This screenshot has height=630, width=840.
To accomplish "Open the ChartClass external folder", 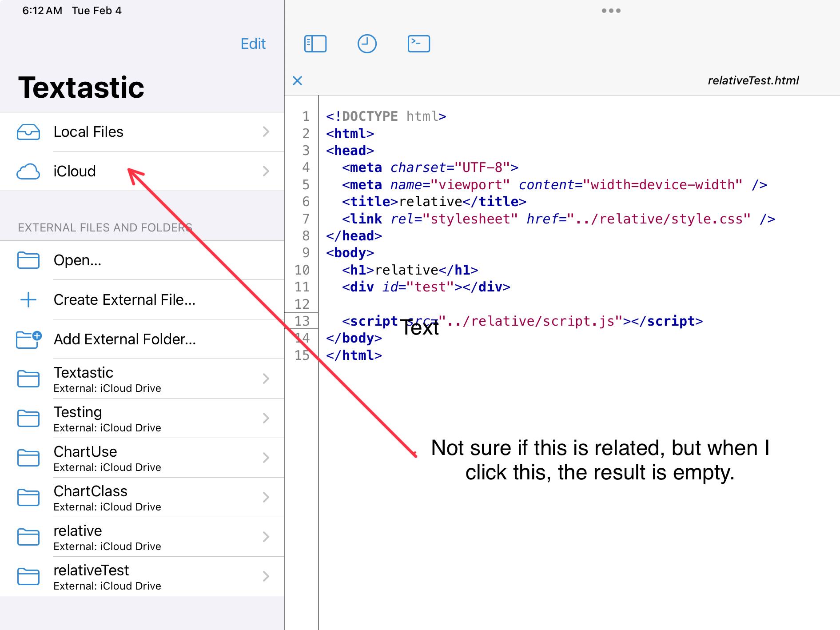I will point(142,498).
